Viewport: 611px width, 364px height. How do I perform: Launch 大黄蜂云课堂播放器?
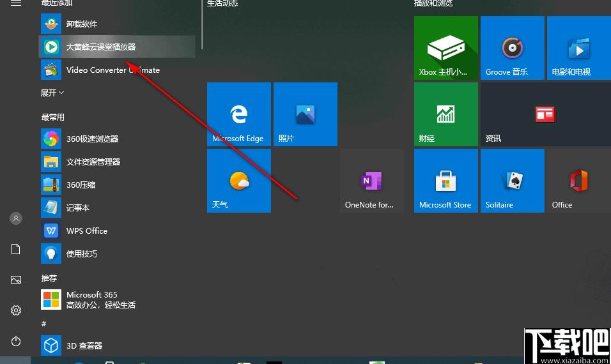click(x=117, y=47)
